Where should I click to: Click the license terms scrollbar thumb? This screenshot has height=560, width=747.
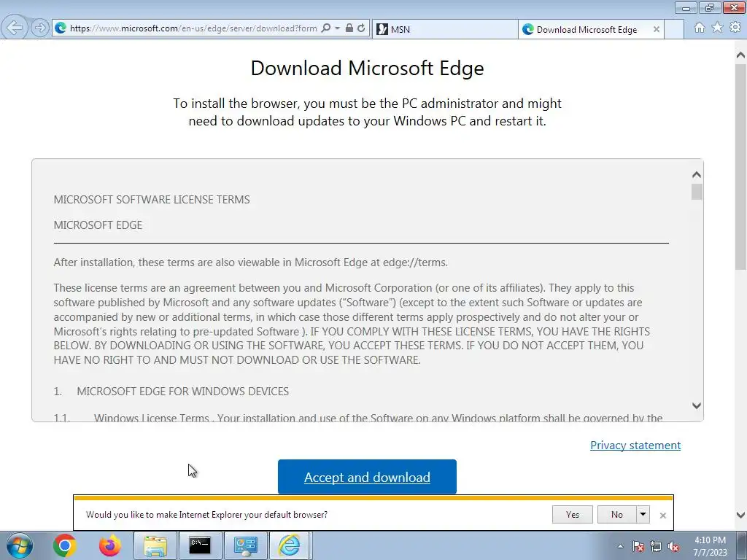click(697, 192)
